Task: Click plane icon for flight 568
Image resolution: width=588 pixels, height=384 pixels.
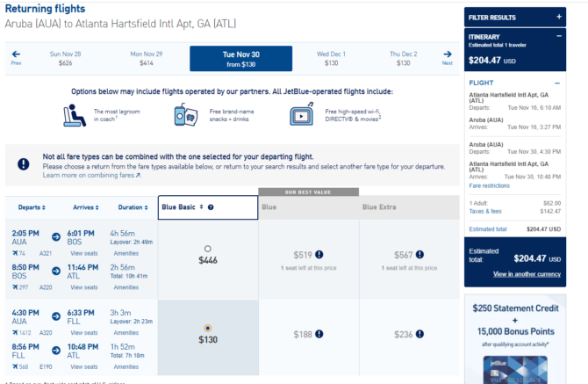Action: tap(15, 366)
